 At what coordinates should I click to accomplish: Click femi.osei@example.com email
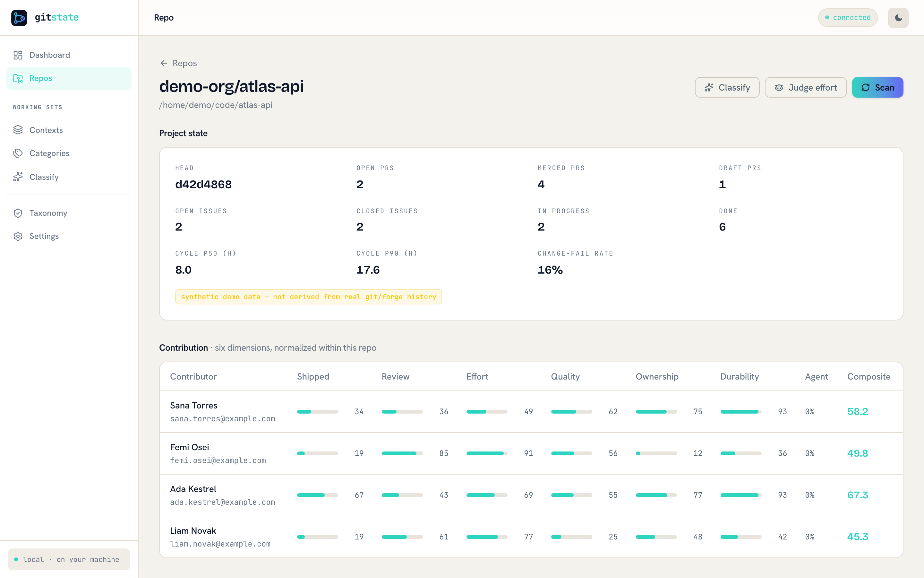click(218, 460)
